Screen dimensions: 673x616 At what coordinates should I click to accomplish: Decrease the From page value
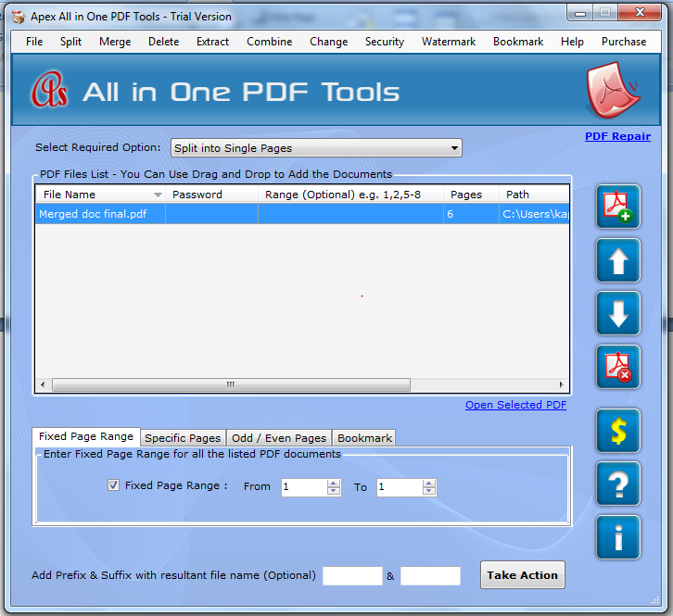334,491
